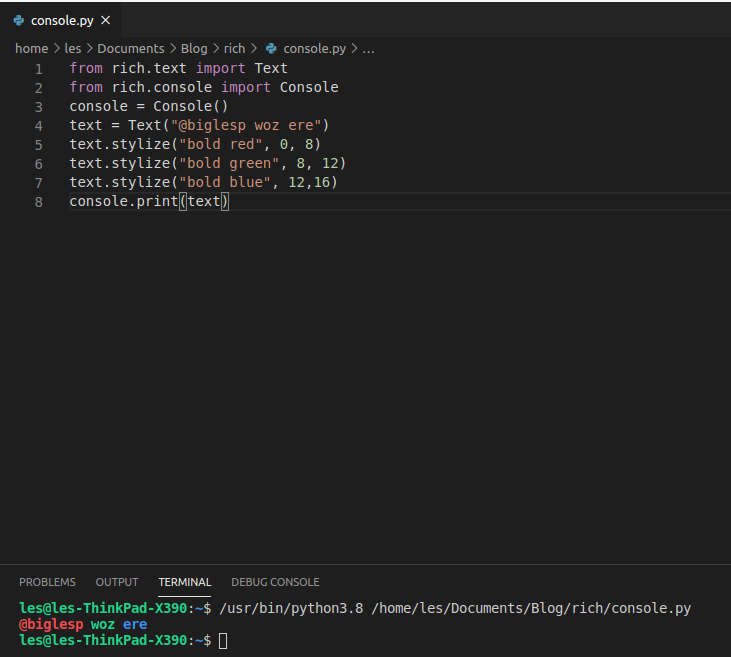
Task: Select the Blog breadcrumb folder
Action: (194, 48)
